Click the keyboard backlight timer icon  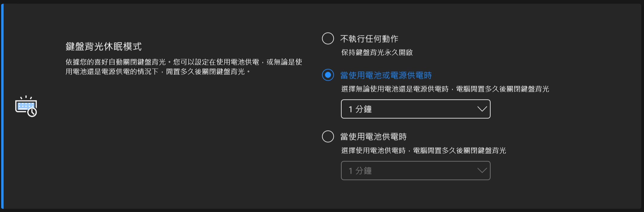tap(25, 106)
